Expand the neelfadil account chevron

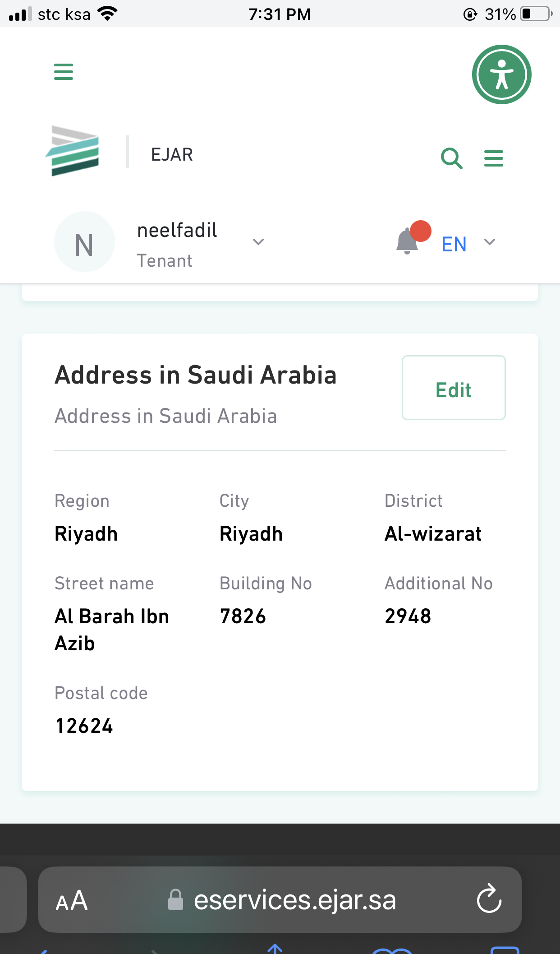(x=258, y=242)
